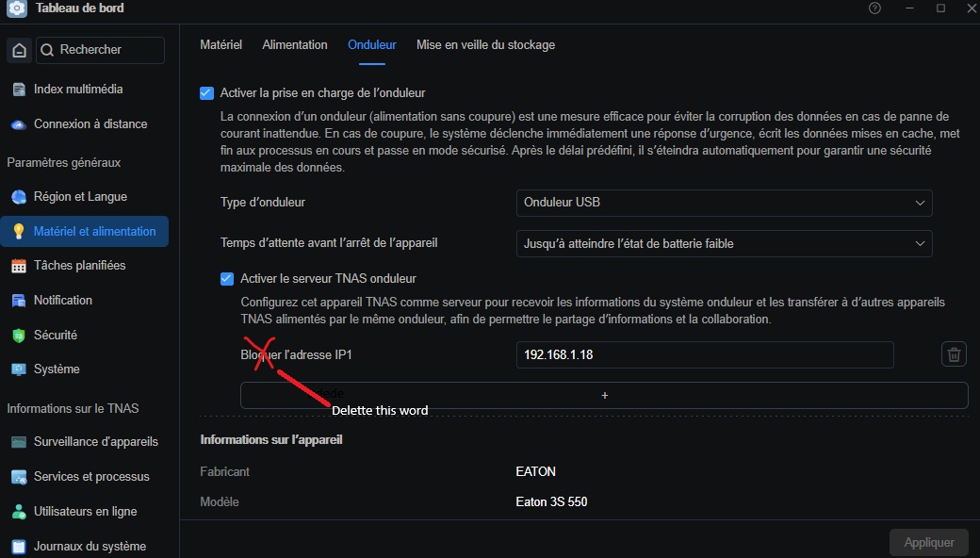The height and width of the screenshot is (558, 980).
Task: Open Région et Langue settings
Action: point(81,197)
